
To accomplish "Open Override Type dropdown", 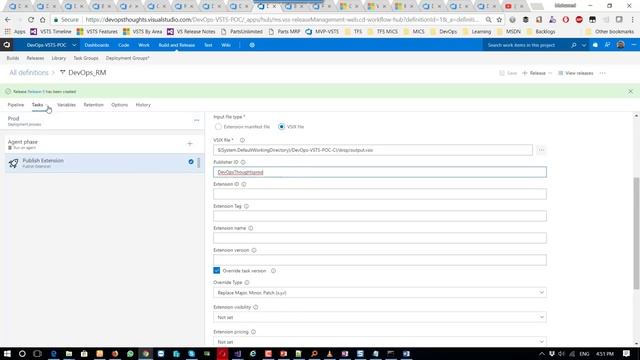I will [380, 293].
